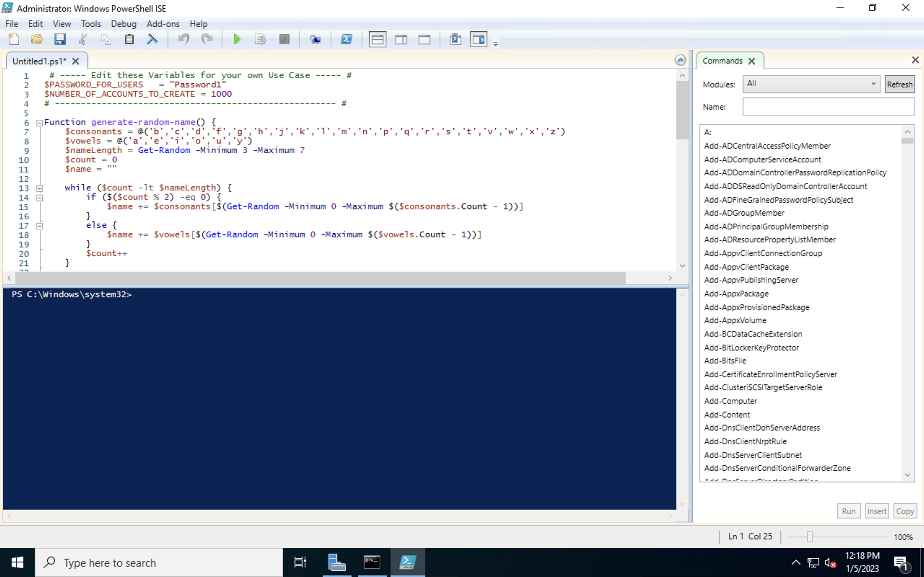Viewport: 924px width, 577px height.
Task: Click the Refresh button in Commands
Action: pyautogui.click(x=899, y=84)
